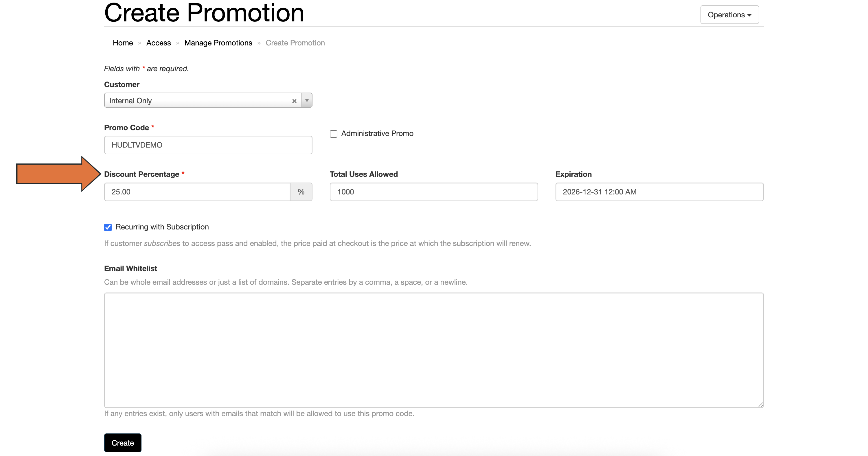This screenshot has height=456, width=868.
Task: Click the Promo Code input field
Action: (x=208, y=145)
